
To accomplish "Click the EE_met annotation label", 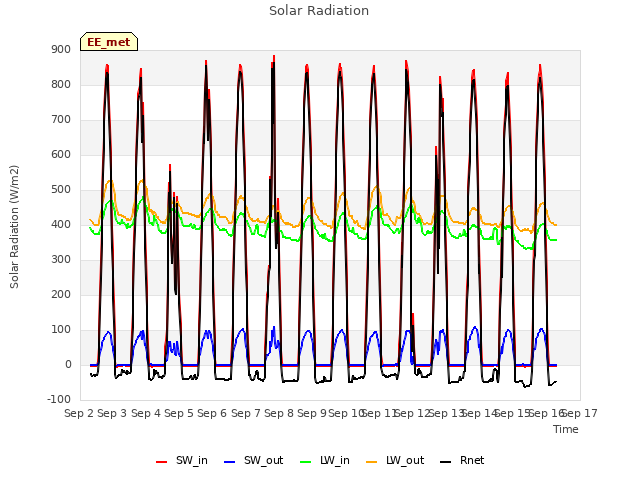I will (x=109, y=42).
